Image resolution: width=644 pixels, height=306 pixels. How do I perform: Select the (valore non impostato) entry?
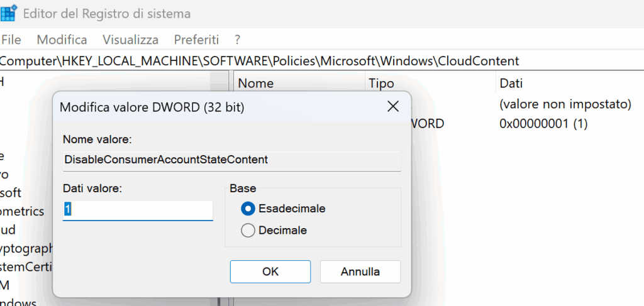coord(564,104)
